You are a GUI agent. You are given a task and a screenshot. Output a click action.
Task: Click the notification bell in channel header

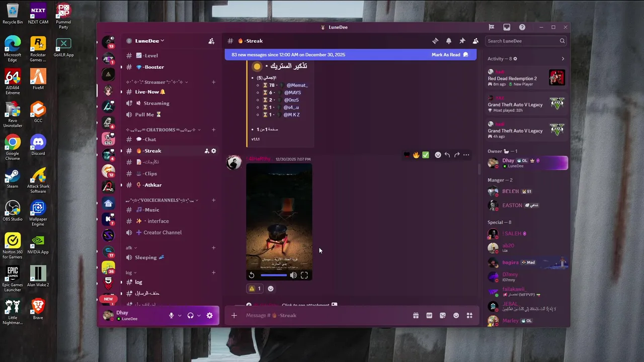[x=449, y=41]
